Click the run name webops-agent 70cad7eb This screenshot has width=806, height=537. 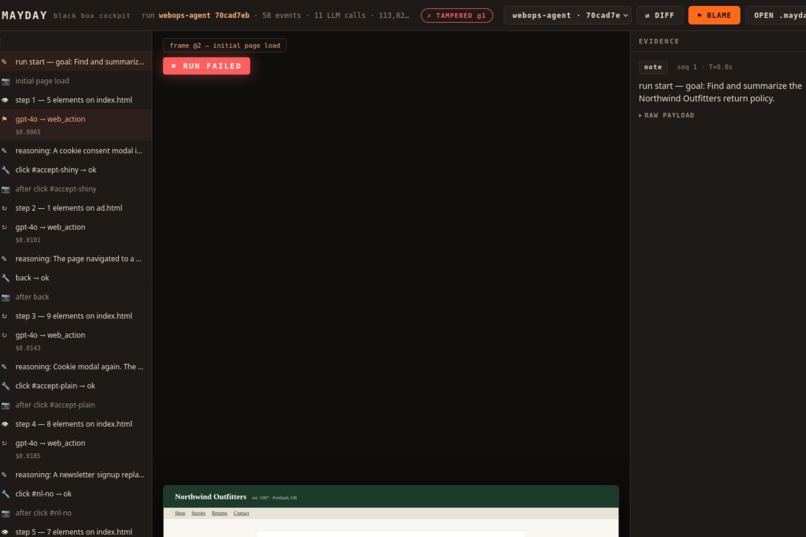(x=204, y=15)
